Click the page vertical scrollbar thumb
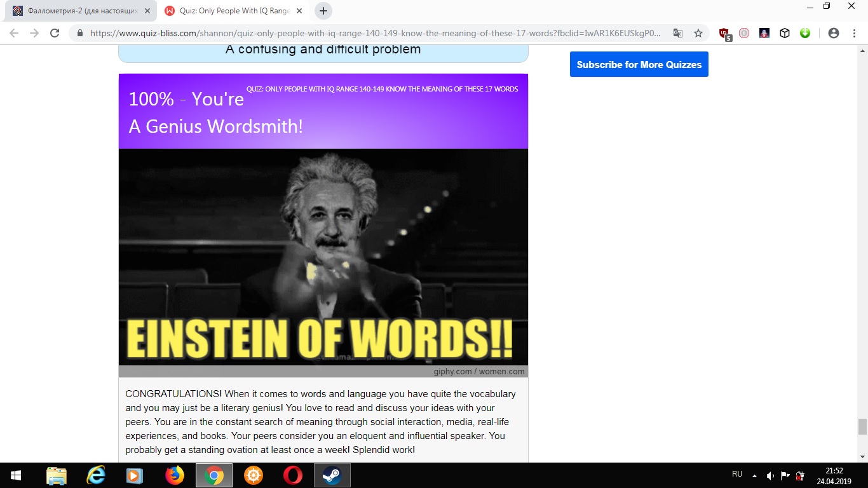The image size is (868, 488). point(862,426)
